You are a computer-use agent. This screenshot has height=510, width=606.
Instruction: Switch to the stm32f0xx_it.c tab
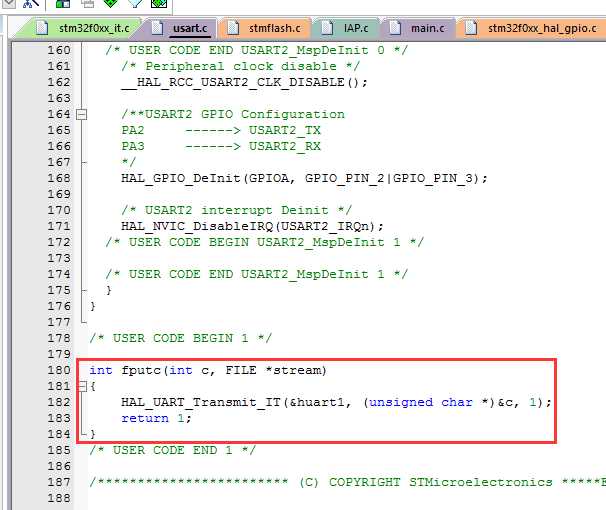pos(81,28)
